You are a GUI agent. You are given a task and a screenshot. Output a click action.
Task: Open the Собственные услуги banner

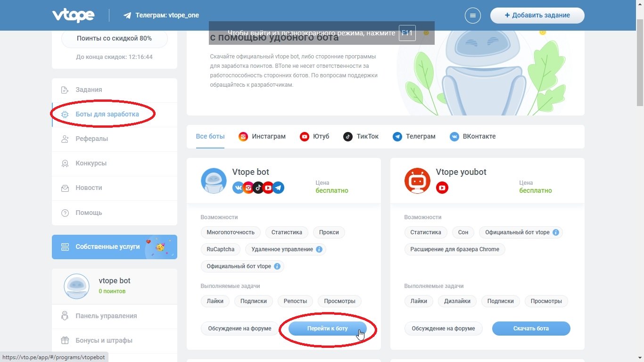(x=115, y=247)
